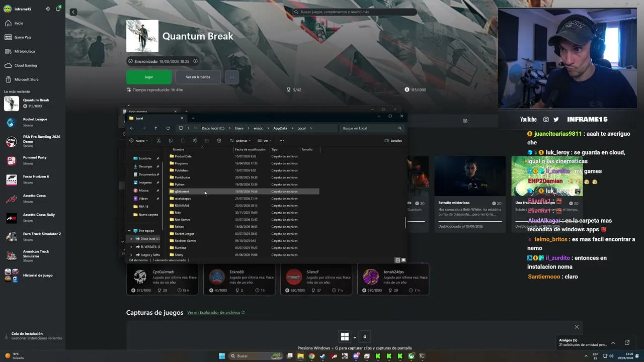The width and height of the screenshot is (644, 362).
Task: Click the Ver en la tienda button
Action: tap(198, 77)
